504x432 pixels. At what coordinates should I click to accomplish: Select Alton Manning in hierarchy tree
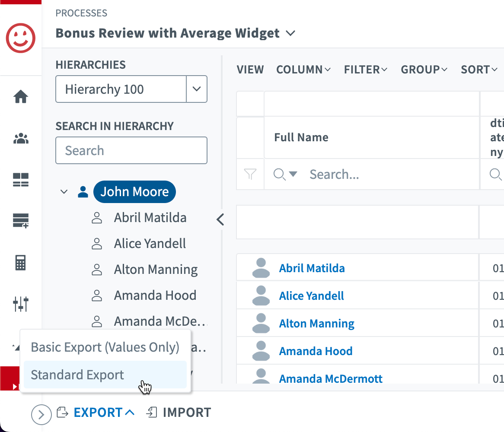[x=156, y=270]
